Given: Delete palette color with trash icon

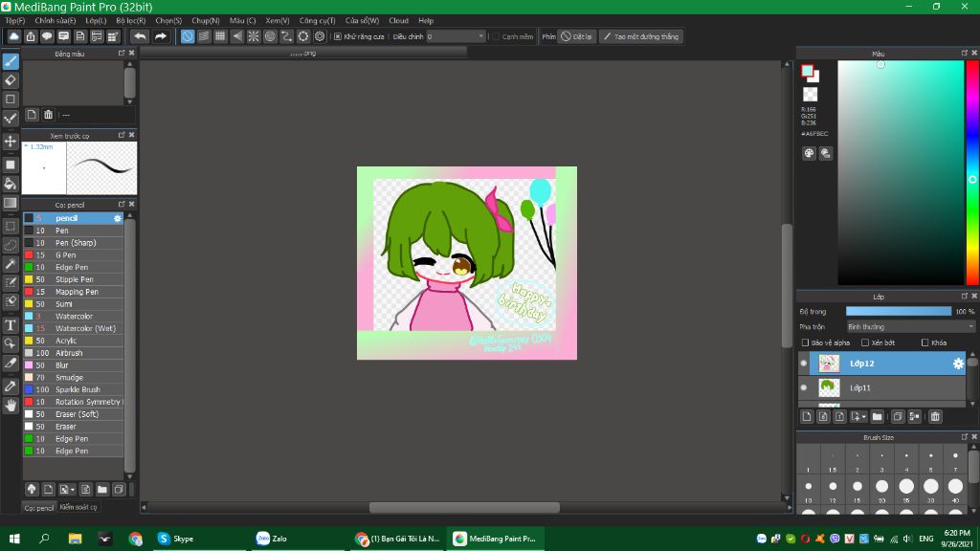Looking at the screenshot, I should click(48, 115).
